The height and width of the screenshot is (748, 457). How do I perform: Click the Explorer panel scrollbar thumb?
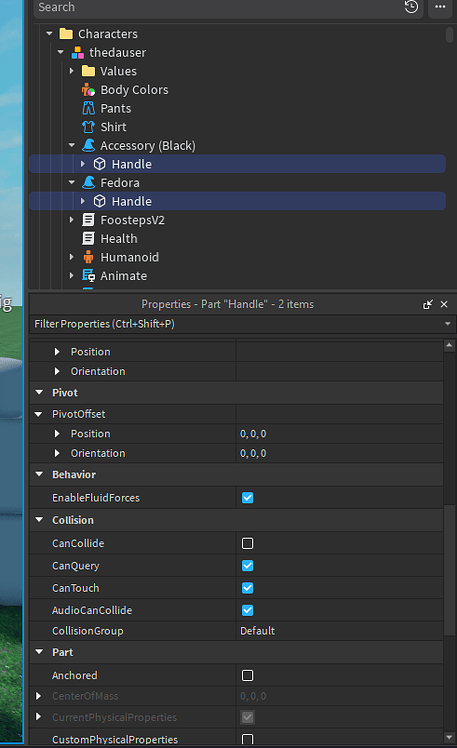pyautogui.click(x=449, y=35)
